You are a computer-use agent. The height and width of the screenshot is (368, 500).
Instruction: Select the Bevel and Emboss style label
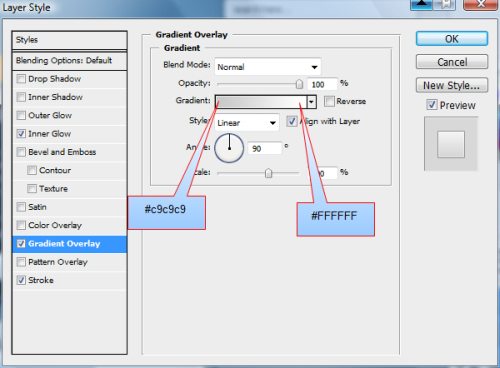click(62, 152)
